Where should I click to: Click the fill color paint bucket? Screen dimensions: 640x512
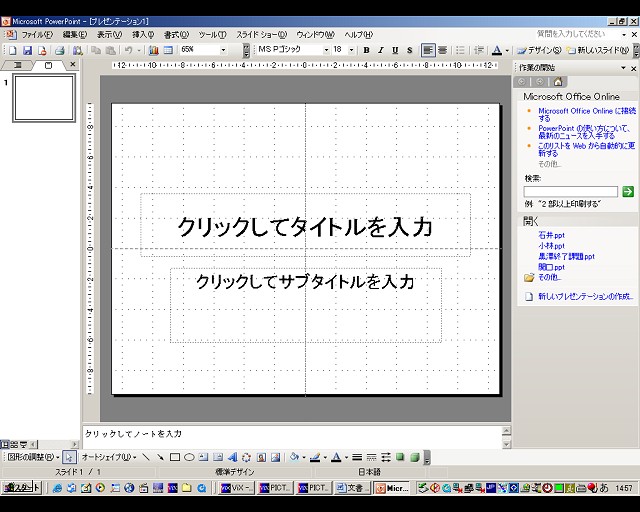click(294, 457)
